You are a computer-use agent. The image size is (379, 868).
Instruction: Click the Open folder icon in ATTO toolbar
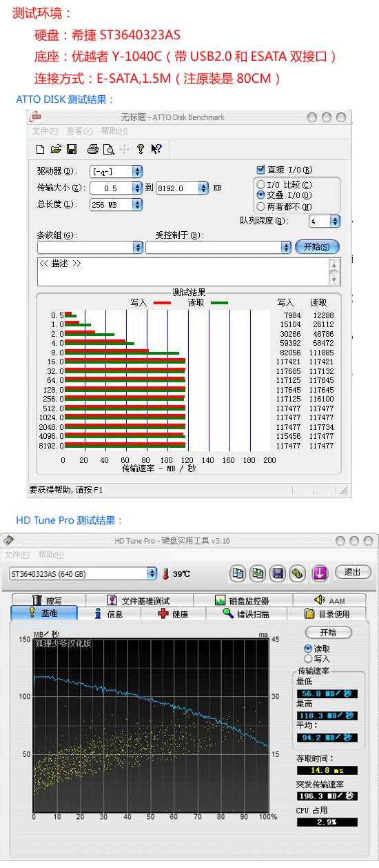57,148
